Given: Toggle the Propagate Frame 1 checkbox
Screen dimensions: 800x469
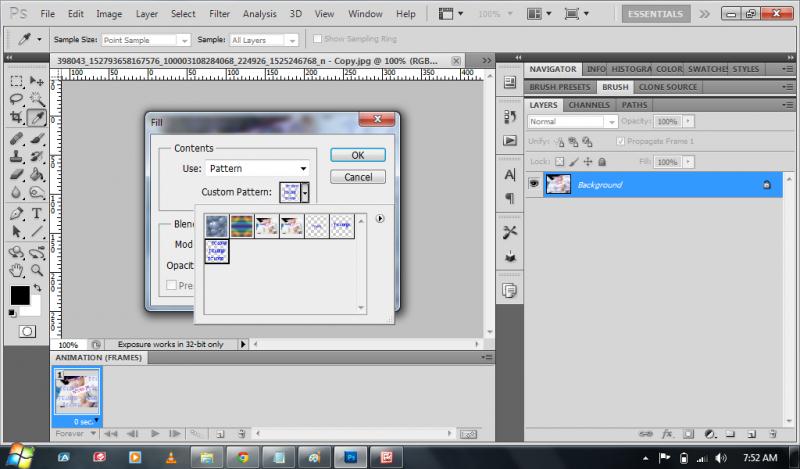Looking at the screenshot, I should (621, 141).
